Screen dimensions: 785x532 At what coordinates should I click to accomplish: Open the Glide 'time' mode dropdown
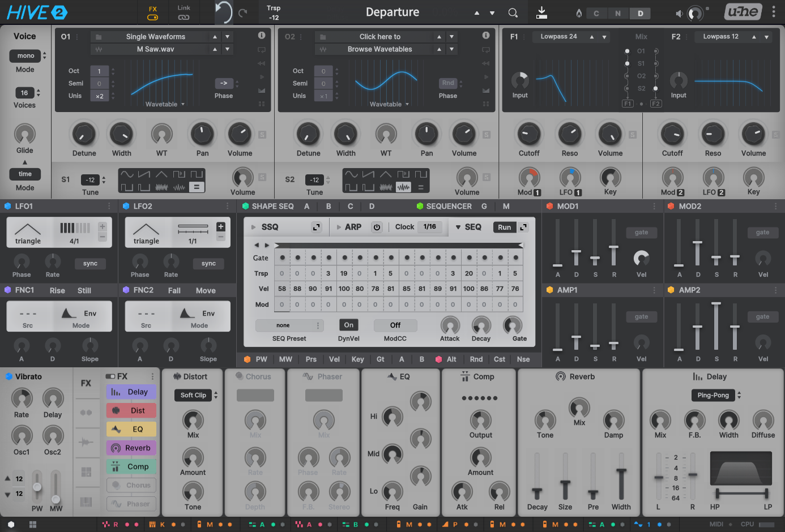25,174
